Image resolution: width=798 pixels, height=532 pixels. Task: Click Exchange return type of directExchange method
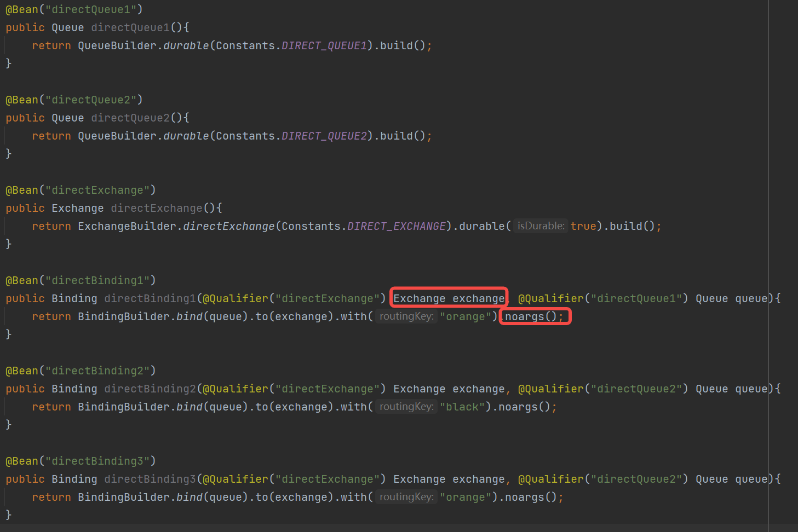[78, 208]
